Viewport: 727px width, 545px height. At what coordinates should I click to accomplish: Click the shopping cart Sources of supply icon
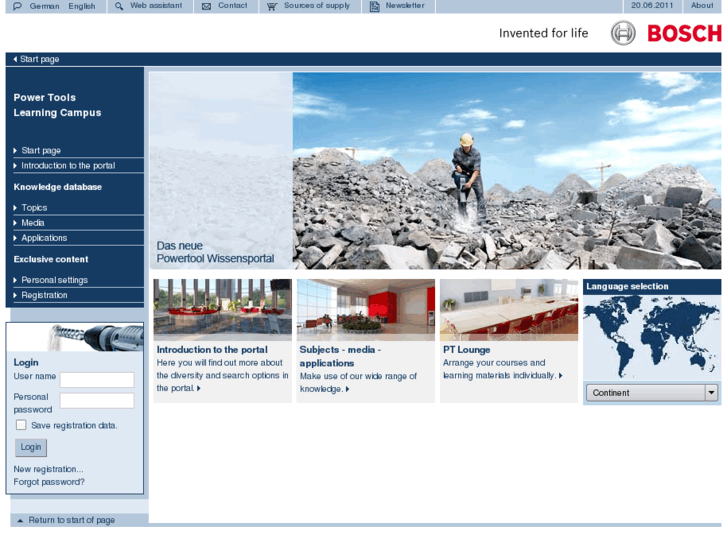272,6
